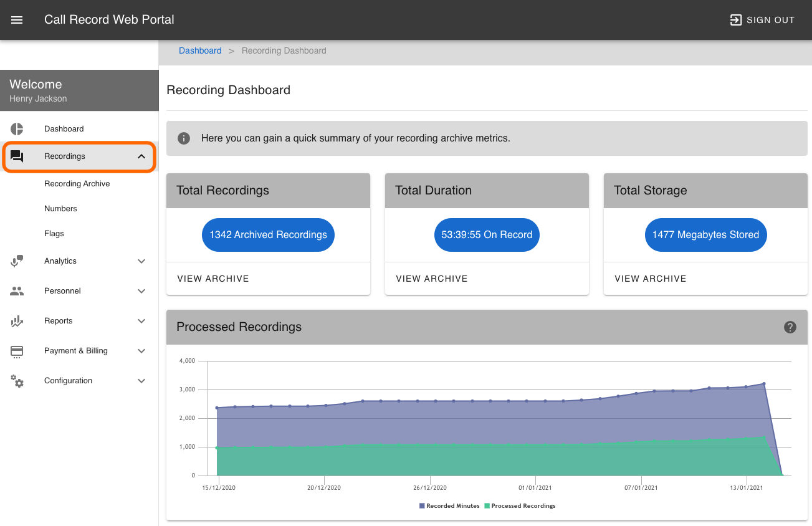
Task: Open help for Processed Recordings chart
Action: click(790, 327)
